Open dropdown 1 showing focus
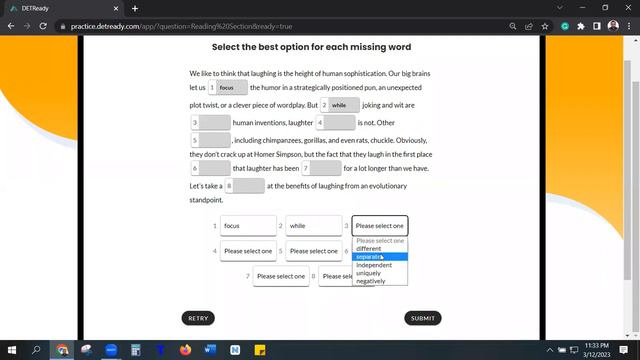640x360 pixels. tap(248, 226)
